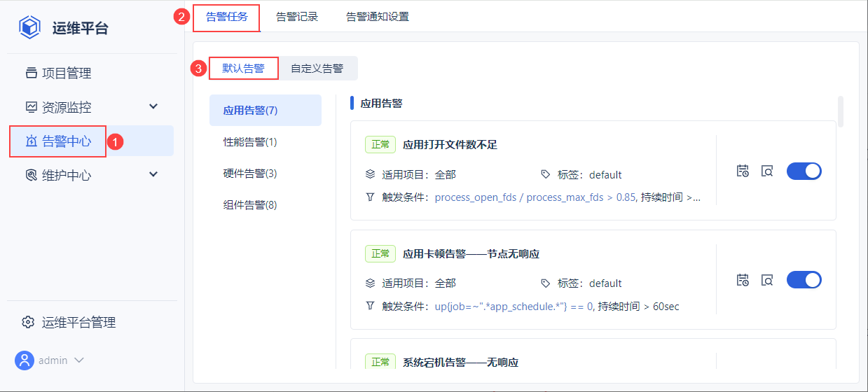Open 项目管理 in the sidebar
The height and width of the screenshot is (392, 868).
[66, 73]
